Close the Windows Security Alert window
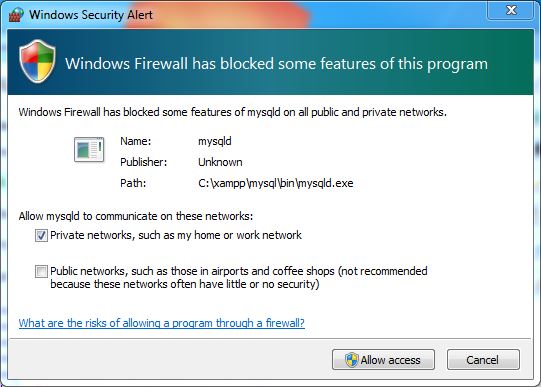 tap(511, 10)
